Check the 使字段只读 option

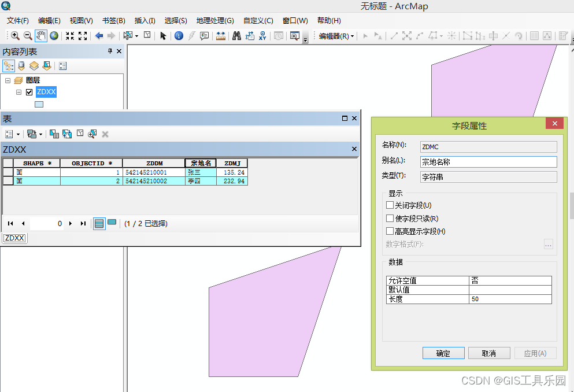(x=390, y=218)
